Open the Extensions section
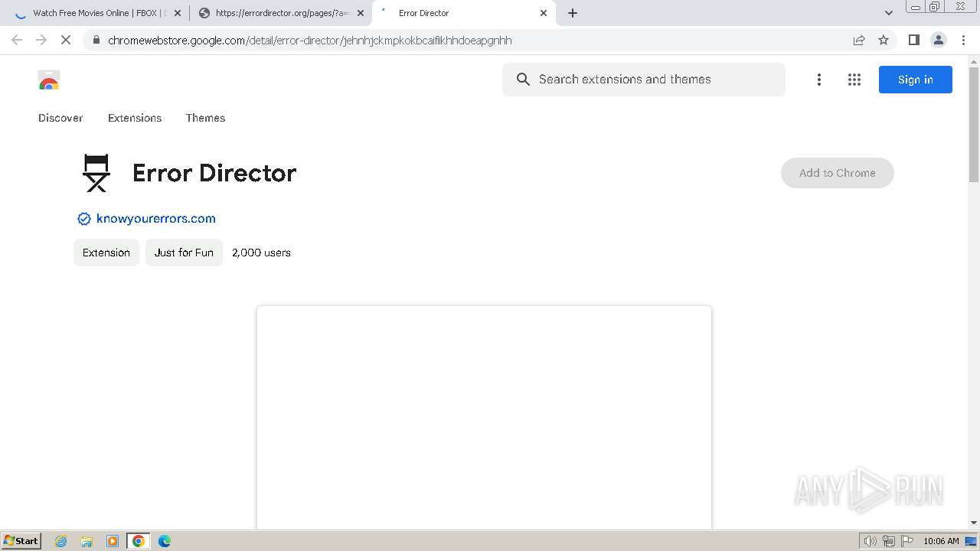 point(135,118)
